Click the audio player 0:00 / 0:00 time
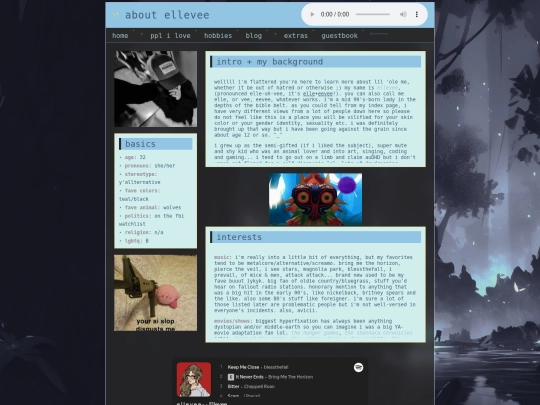Viewport: 540px width, 405px height. pyautogui.click(x=335, y=14)
